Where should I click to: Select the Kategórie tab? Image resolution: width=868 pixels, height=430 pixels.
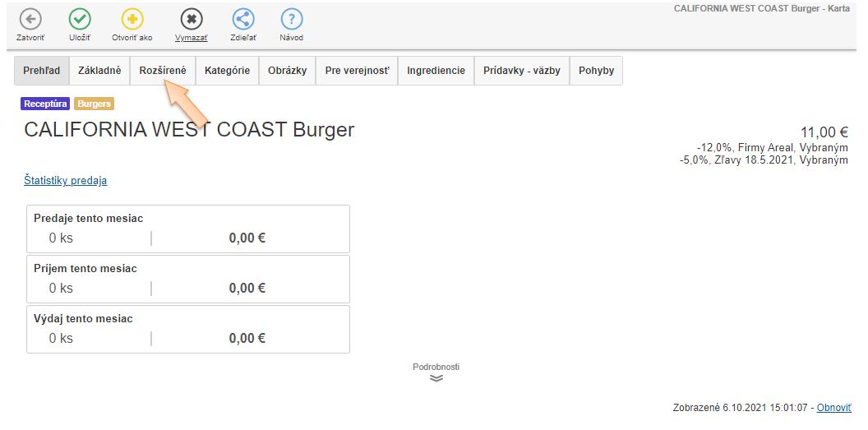(x=227, y=71)
